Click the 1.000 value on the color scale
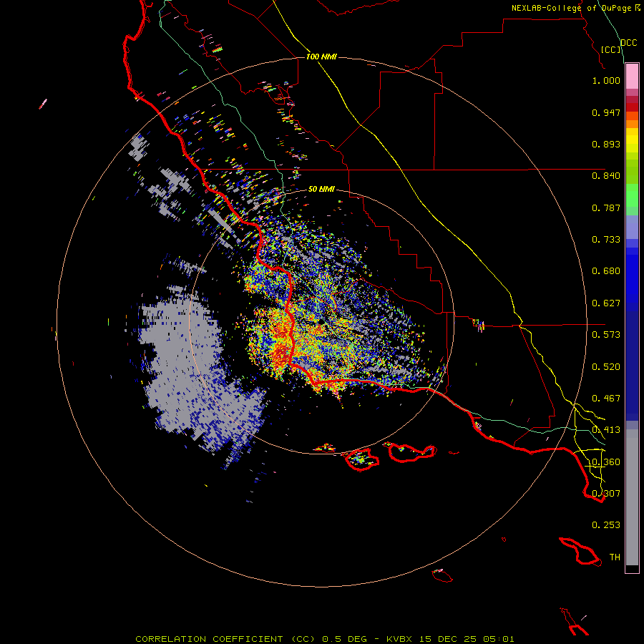644x644 pixels. point(606,80)
